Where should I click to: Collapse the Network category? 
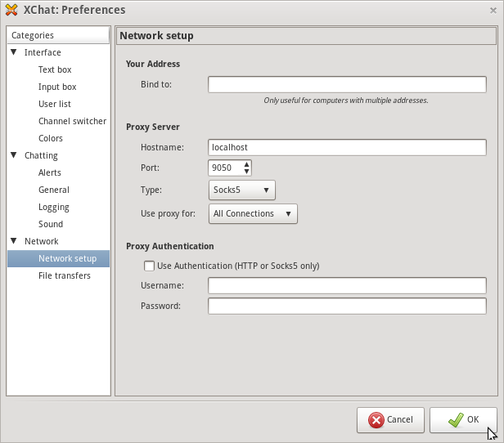click(14, 241)
